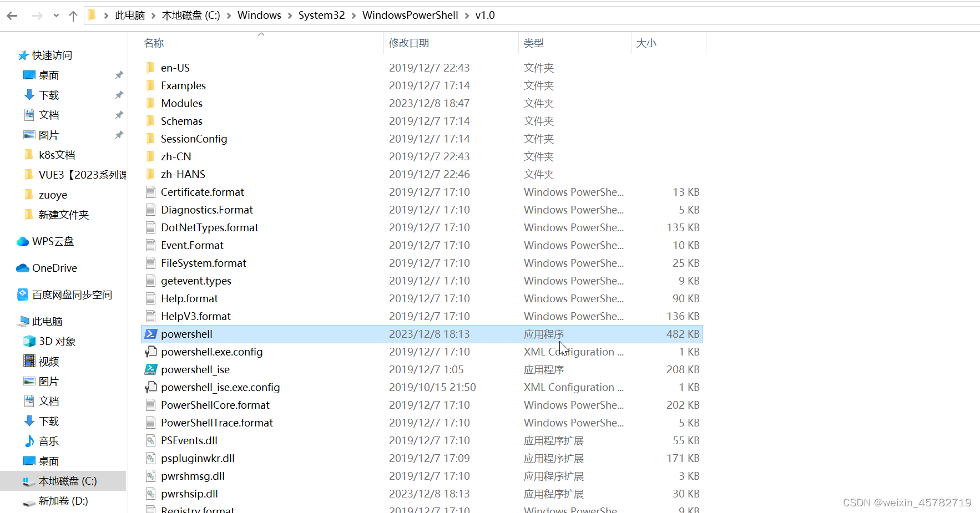This screenshot has height=513, width=980.
Task: Select 快速访问 in navigation pane
Action: (x=52, y=55)
